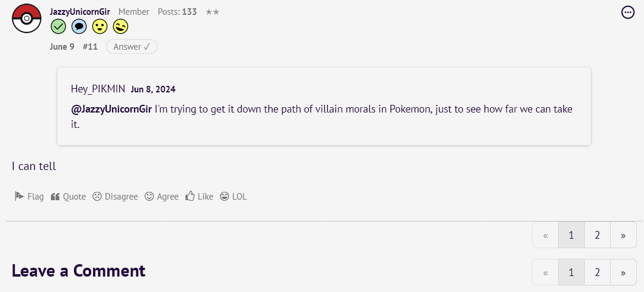The image size is (644, 292).
Task: Click the yellow winking face badge
Action: (121, 27)
